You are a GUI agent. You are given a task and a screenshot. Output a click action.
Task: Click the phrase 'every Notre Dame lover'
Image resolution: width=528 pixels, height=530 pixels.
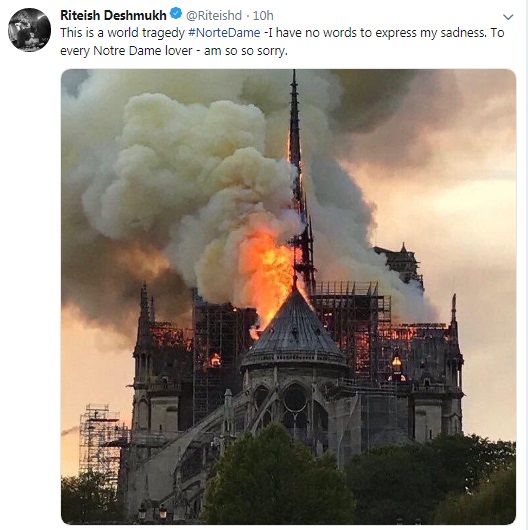tap(126, 51)
